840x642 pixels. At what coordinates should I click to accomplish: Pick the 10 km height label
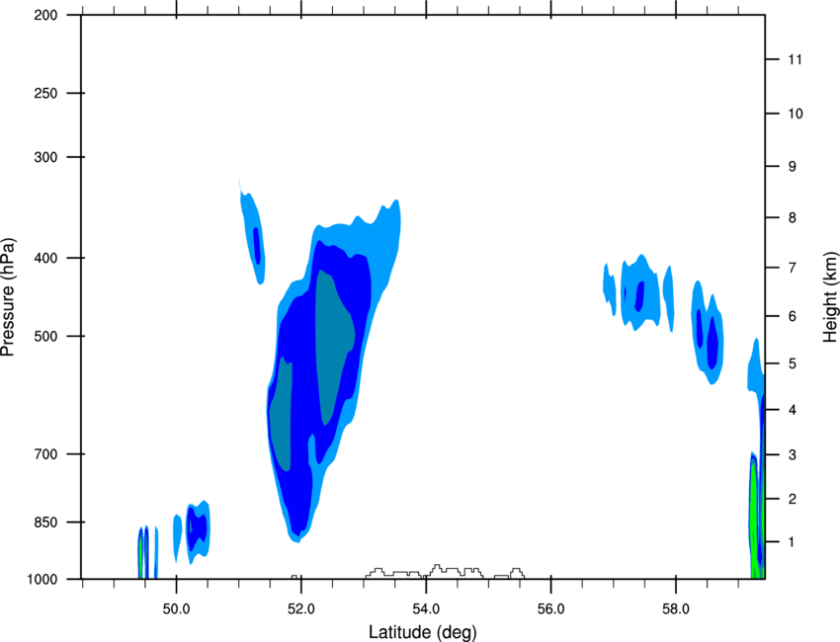796,114
